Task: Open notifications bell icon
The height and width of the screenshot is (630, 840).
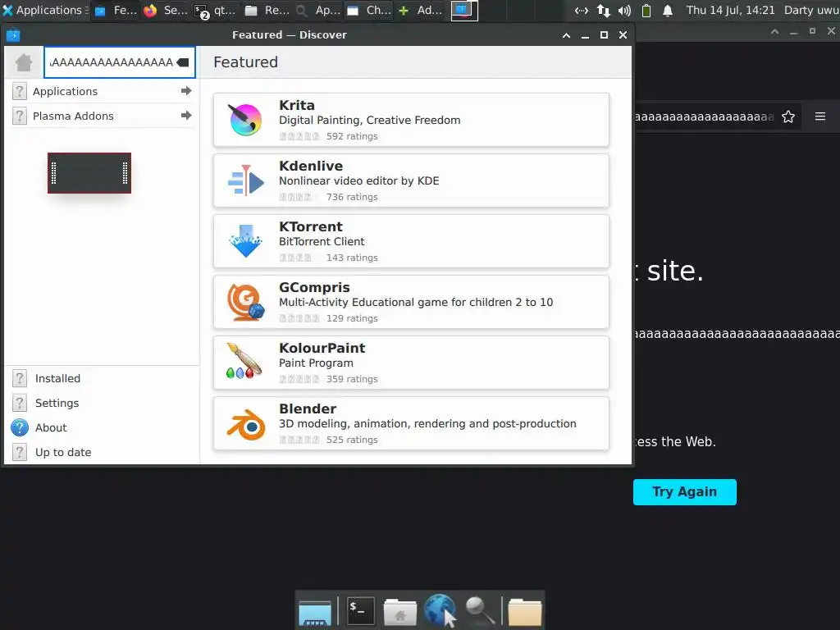Action: pos(668,10)
